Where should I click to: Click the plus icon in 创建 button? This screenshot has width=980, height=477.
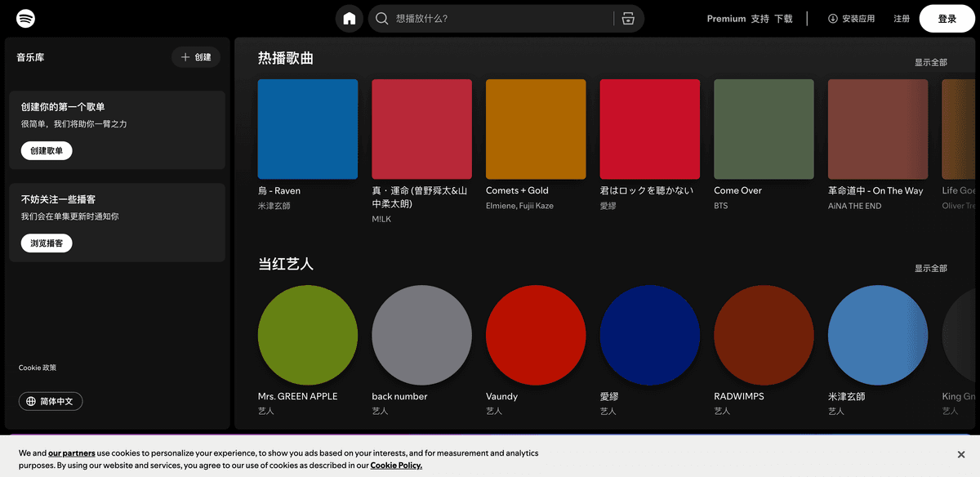pyautogui.click(x=185, y=57)
